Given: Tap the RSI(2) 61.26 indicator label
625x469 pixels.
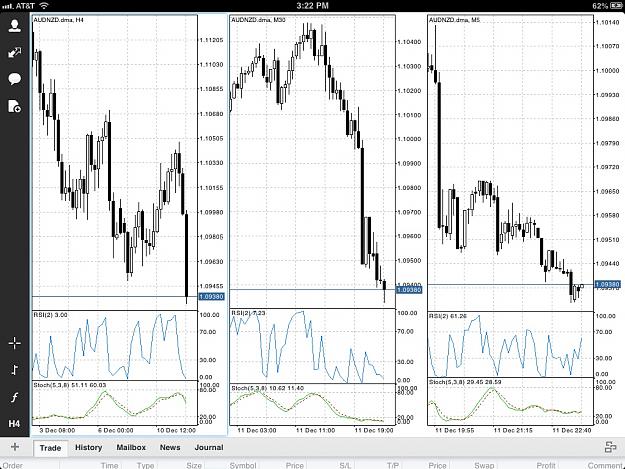Looking at the screenshot, I should 448,316.
